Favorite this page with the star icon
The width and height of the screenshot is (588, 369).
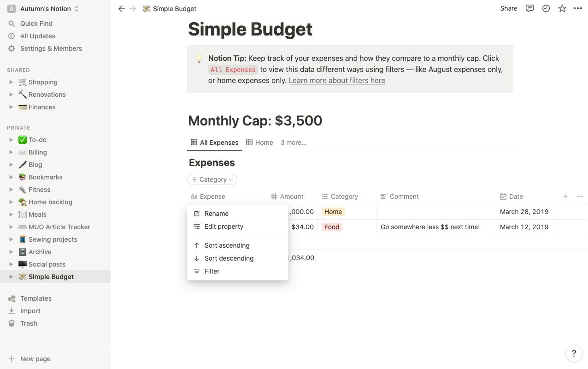pyautogui.click(x=562, y=8)
